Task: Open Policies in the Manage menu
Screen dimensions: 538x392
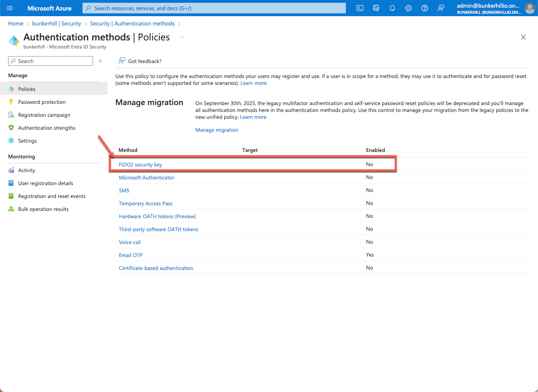Action: pos(53,89)
